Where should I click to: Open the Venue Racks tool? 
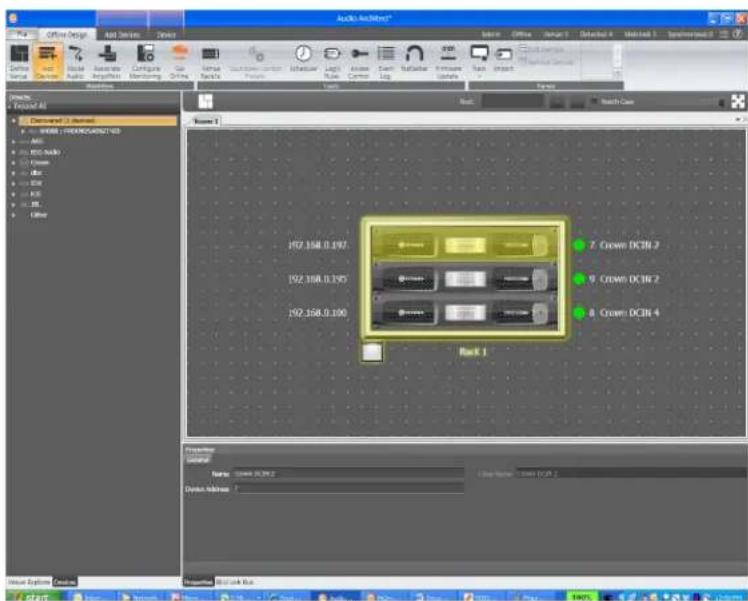(210, 62)
